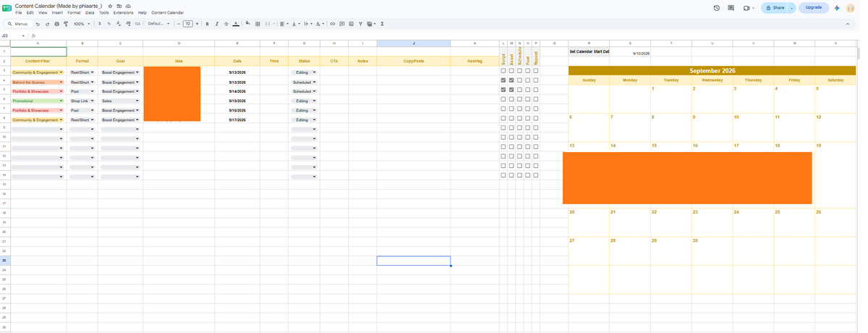Image resolution: width=868 pixels, height=333 pixels.
Task: Open the Data menu
Action: pyautogui.click(x=90, y=12)
